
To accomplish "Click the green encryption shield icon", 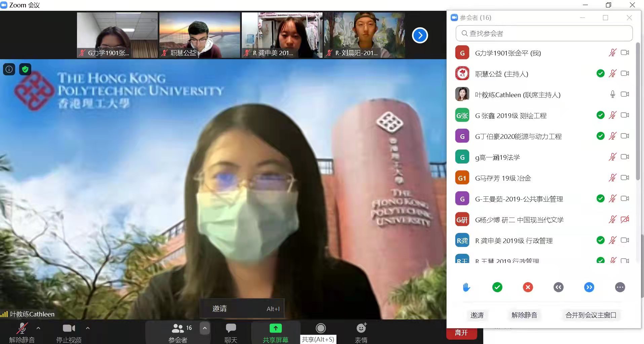I will tap(25, 69).
